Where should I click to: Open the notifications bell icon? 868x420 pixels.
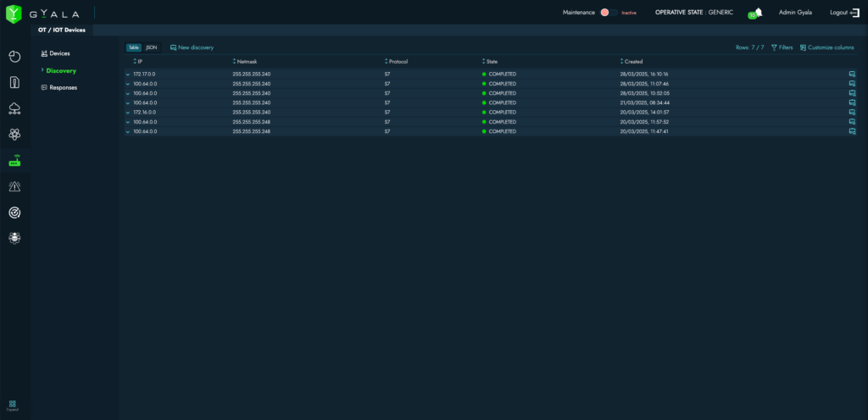pos(758,13)
